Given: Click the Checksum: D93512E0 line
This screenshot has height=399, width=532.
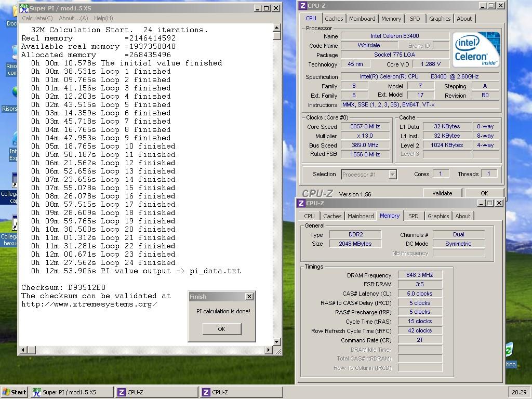Looking at the screenshot, I should (63, 287).
